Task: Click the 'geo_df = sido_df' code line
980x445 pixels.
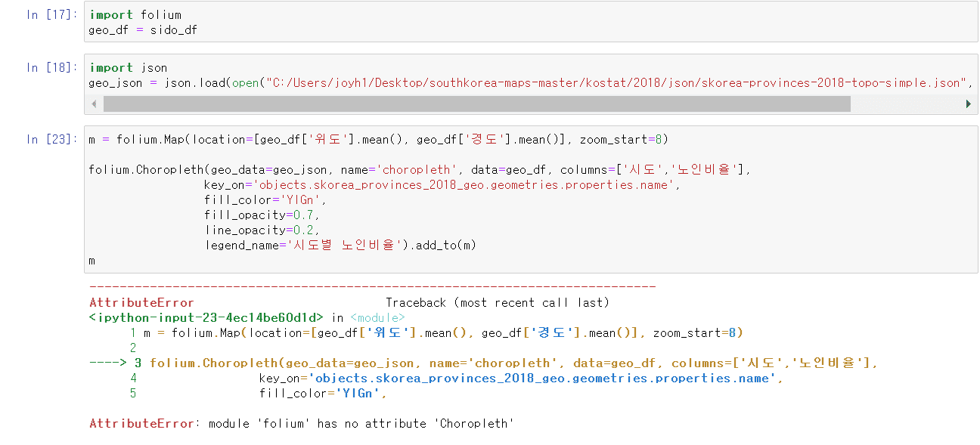Action: (143, 29)
